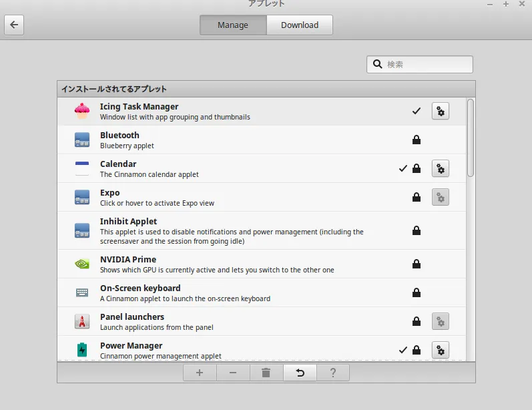532x410 pixels.
Task: Remove applet with the minus button
Action: coord(233,373)
